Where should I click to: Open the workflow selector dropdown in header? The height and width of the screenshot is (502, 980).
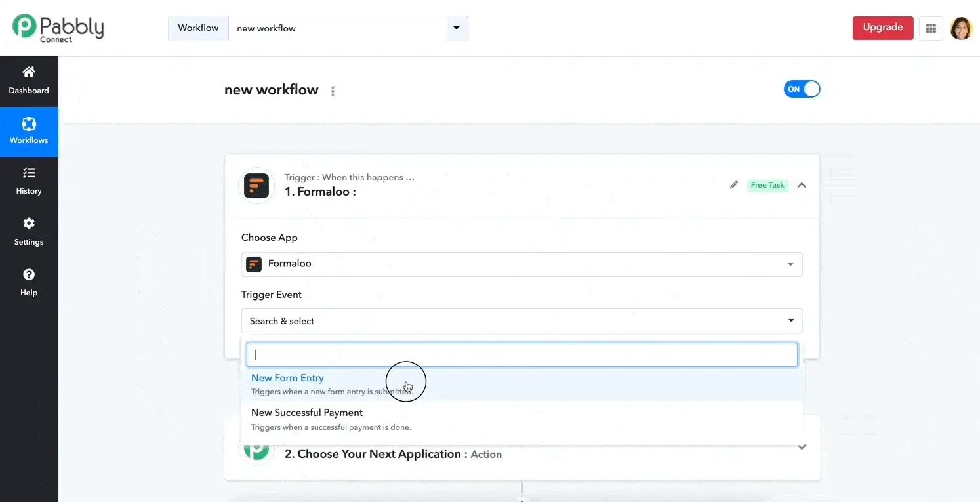pyautogui.click(x=457, y=28)
